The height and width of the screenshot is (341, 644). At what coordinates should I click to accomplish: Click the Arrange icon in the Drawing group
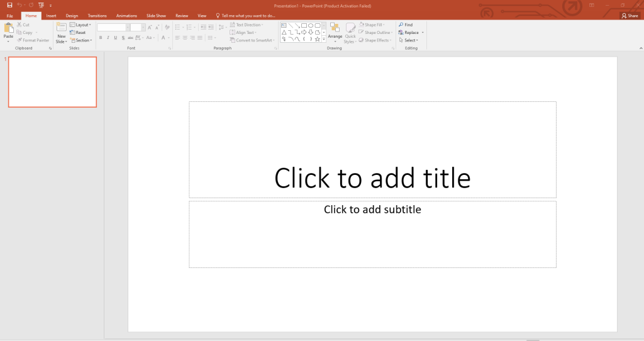[335, 28]
